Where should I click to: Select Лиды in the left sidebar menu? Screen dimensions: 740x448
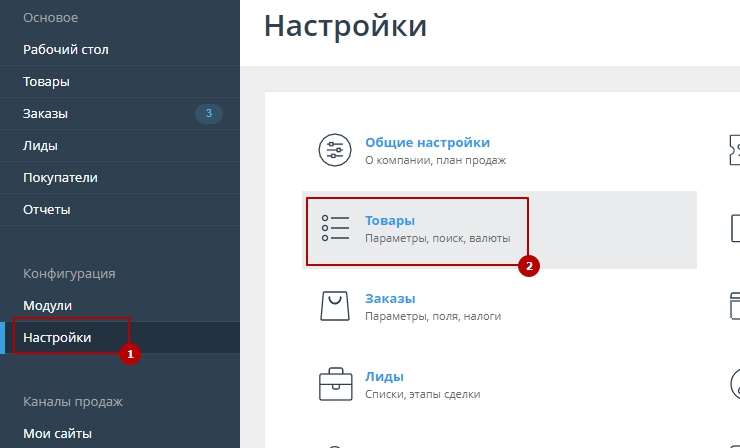pyautogui.click(x=40, y=146)
